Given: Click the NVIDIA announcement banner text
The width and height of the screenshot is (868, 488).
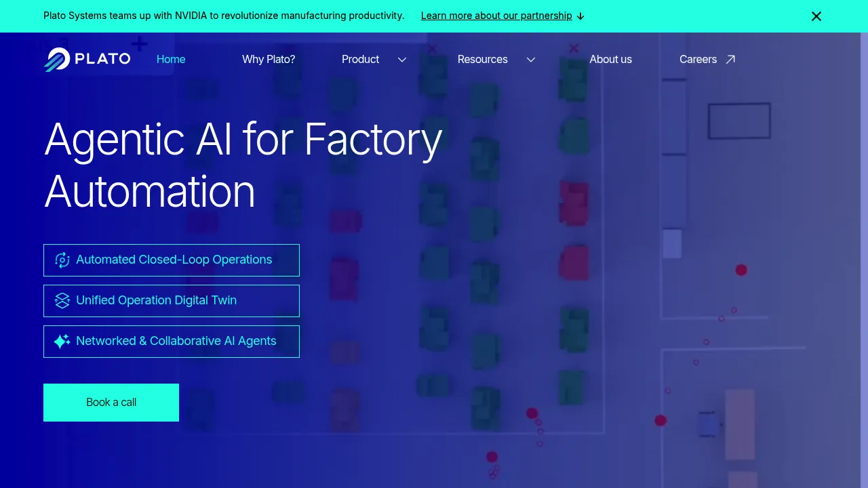Looking at the screenshot, I should (224, 16).
